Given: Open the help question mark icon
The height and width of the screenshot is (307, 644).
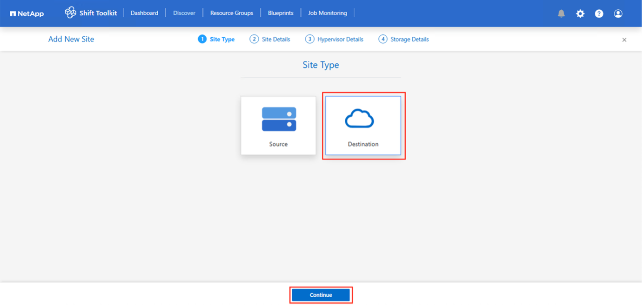Looking at the screenshot, I should [x=599, y=13].
